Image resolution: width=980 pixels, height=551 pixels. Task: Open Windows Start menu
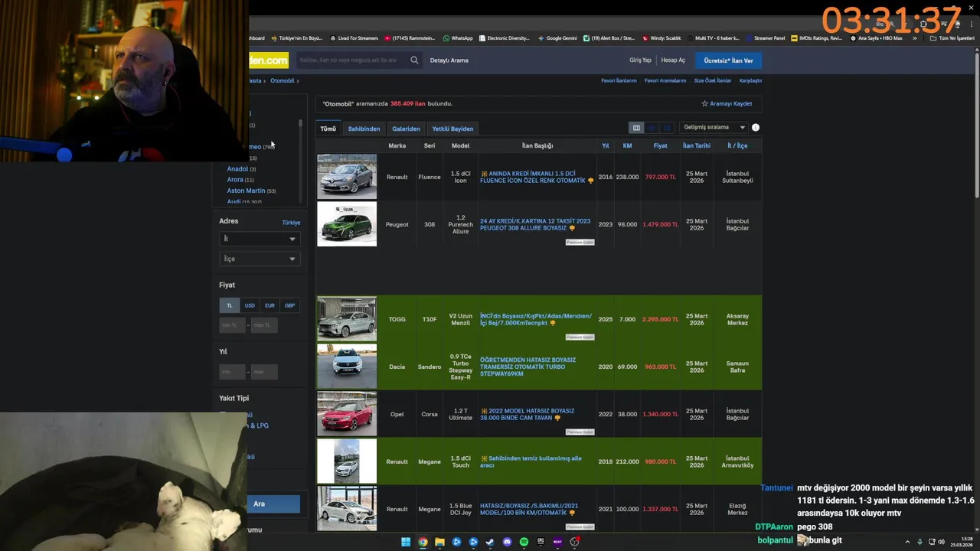point(406,542)
